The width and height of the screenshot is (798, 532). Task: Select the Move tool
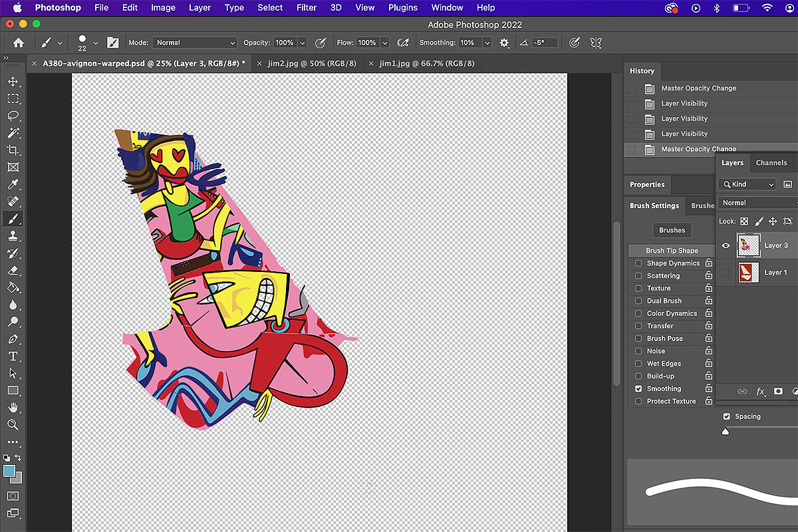coord(13,82)
